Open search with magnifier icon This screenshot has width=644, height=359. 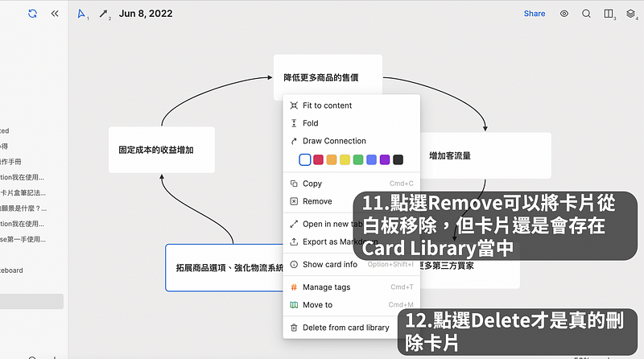pyautogui.click(x=587, y=14)
